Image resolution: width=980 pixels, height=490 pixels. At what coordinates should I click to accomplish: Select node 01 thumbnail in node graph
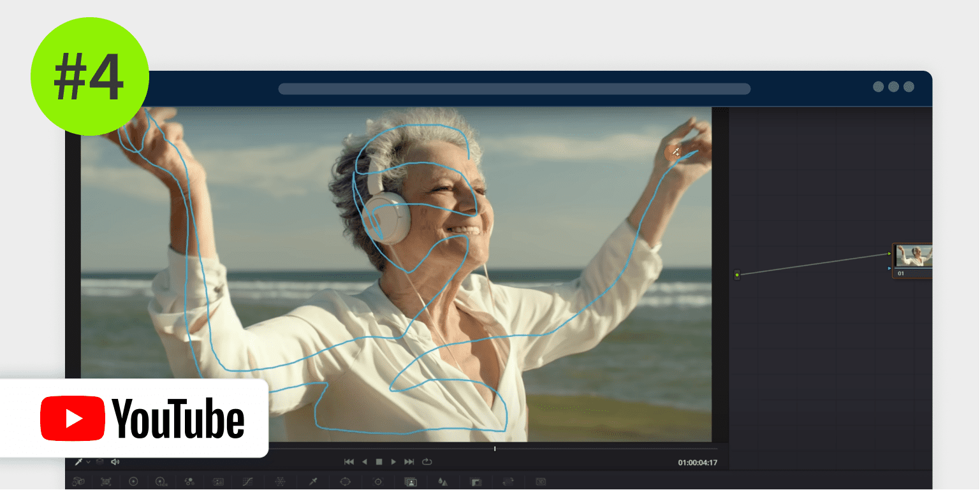click(914, 256)
